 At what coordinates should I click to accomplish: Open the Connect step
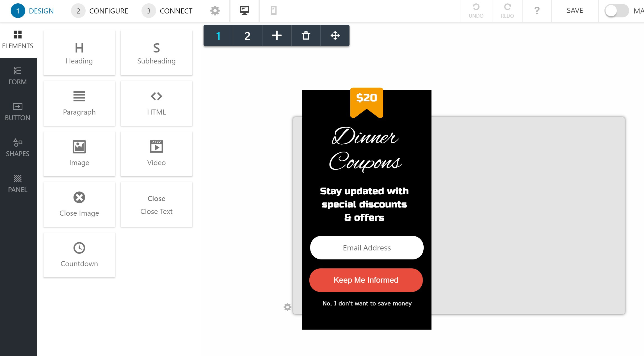click(167, 11)
